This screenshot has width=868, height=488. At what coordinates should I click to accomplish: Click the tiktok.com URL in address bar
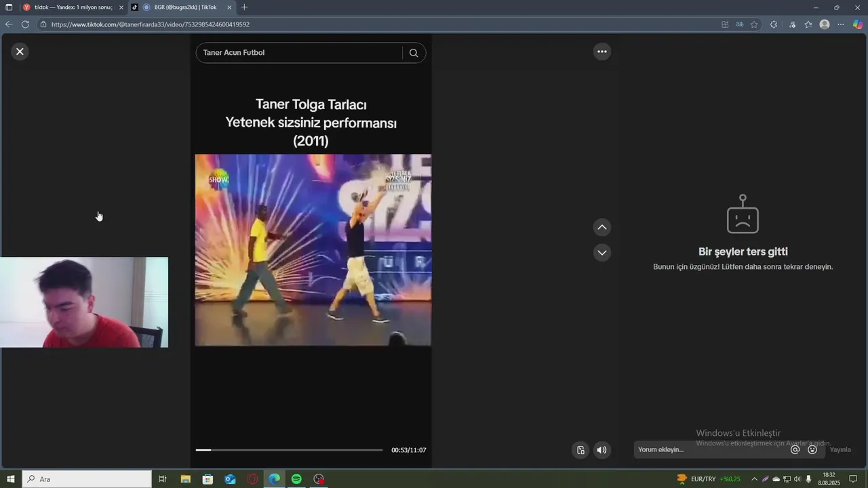pyautogui.click(x=151, y=24)
